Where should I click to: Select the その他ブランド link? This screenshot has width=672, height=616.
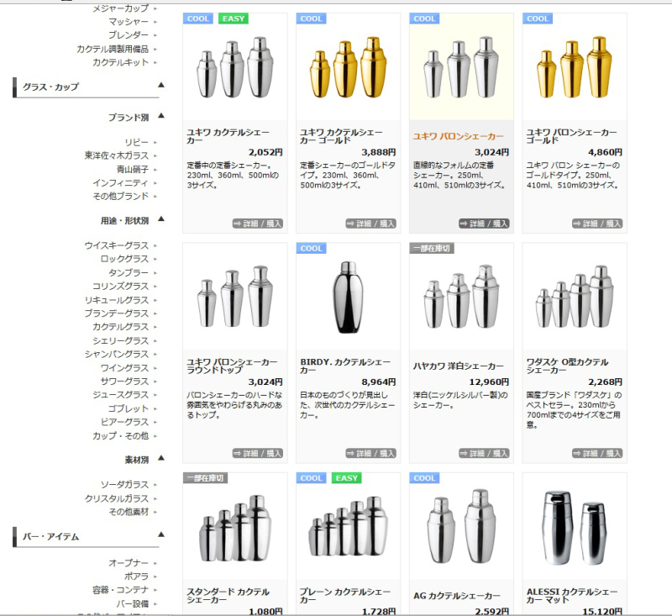click(x=121, y=197)
